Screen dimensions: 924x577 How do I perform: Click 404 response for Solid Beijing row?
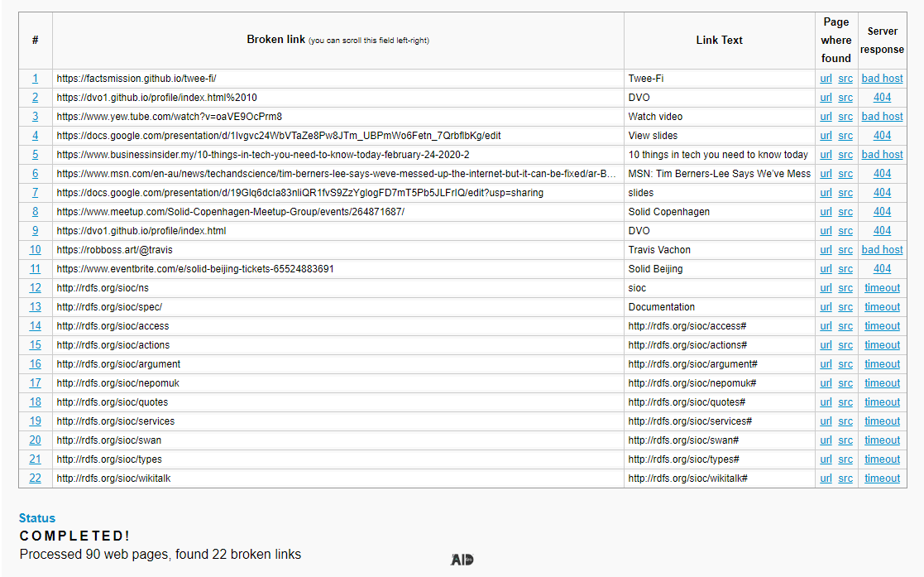coord(882,269)
